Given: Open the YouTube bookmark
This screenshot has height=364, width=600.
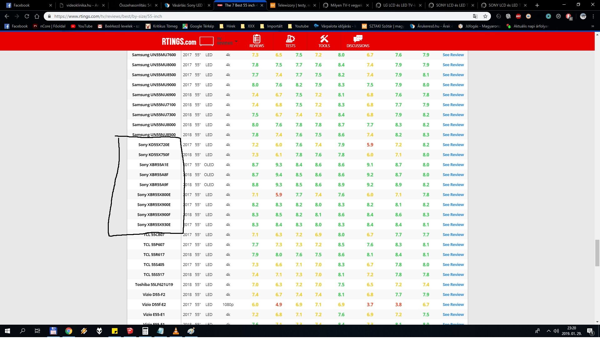Looking at the screenshot, I should [x=82, y=26].
